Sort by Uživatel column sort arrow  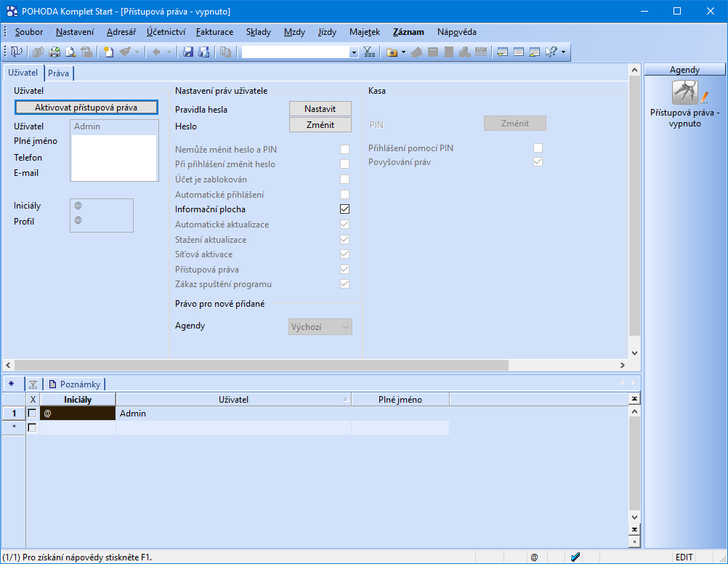click(x=347, y=400)
